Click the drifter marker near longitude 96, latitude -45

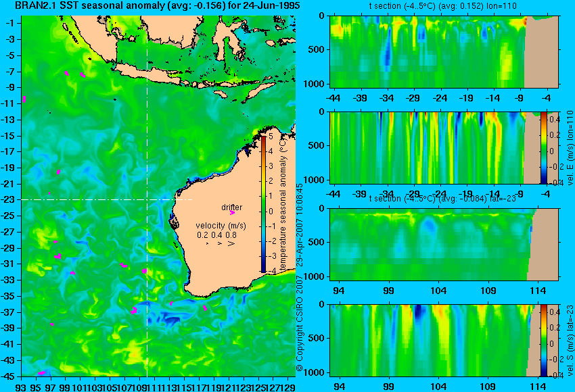click(41, 373)
